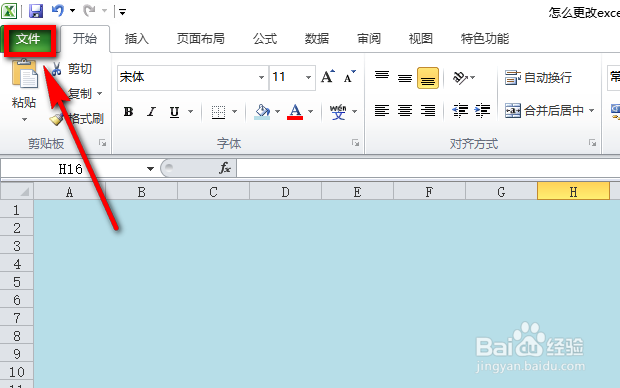620x388 pixels.
Task: Select column A header
Action: (x=69, y=192)
